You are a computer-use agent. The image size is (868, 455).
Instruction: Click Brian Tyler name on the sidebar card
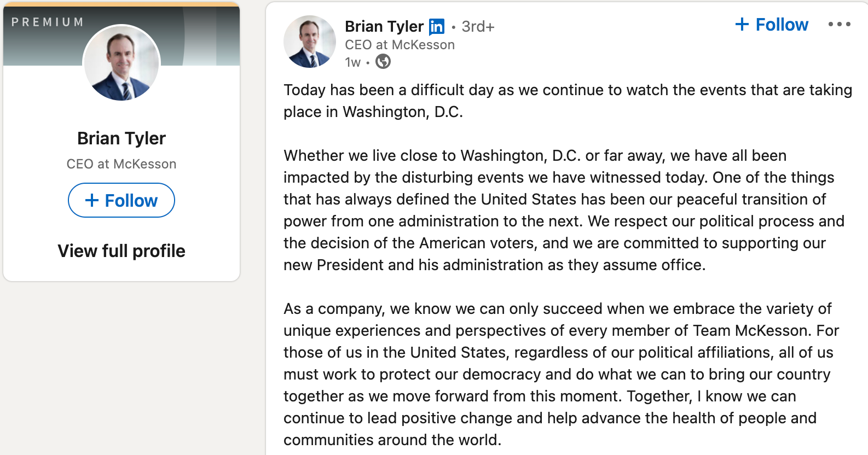coord(121,138)
